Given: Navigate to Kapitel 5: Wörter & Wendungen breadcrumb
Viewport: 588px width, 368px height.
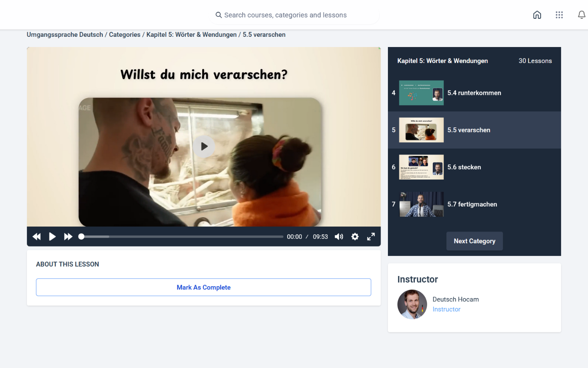Looking at the screenshot, I should point(192,35).
